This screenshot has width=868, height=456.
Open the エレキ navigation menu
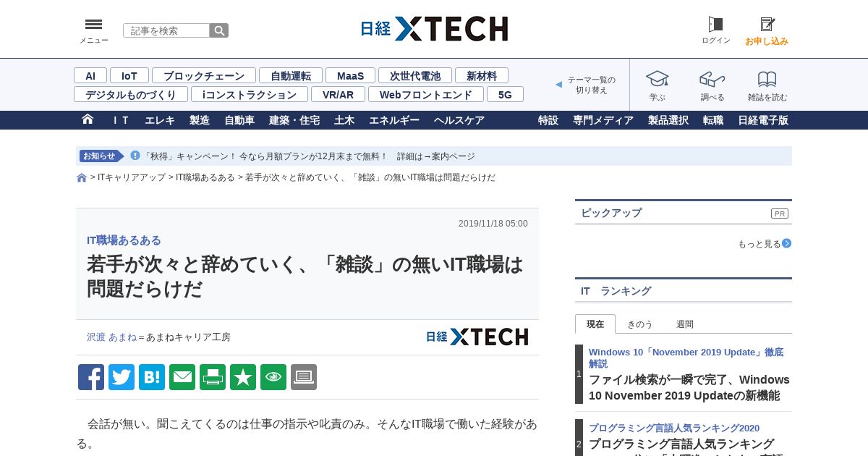tap(160, 120)
